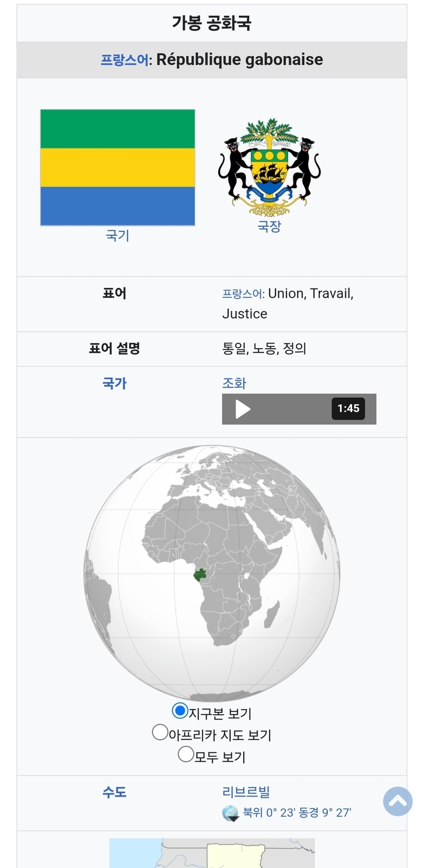The width and height of the screenshot is (423, 868).
Task: Click the scroll-to-top arrow button
Action: 398,801
